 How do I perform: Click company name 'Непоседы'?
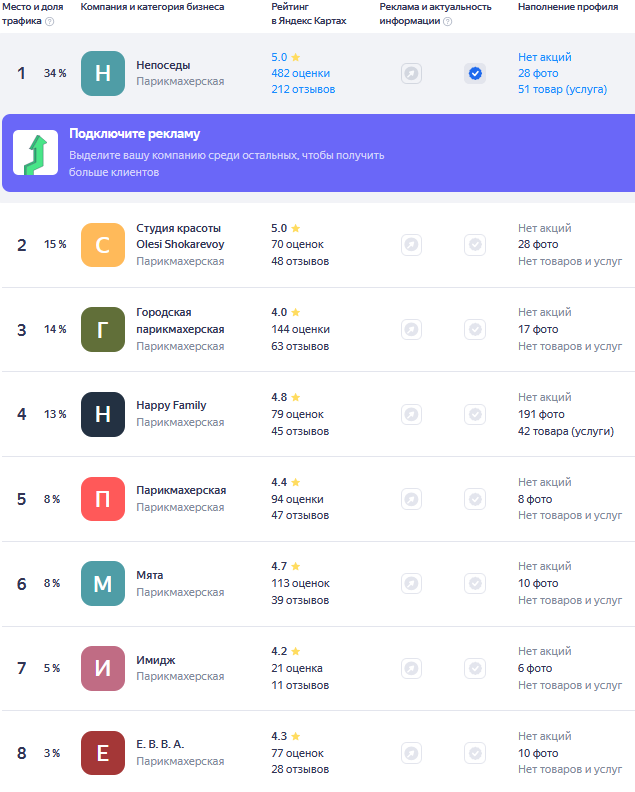(163, 65)
